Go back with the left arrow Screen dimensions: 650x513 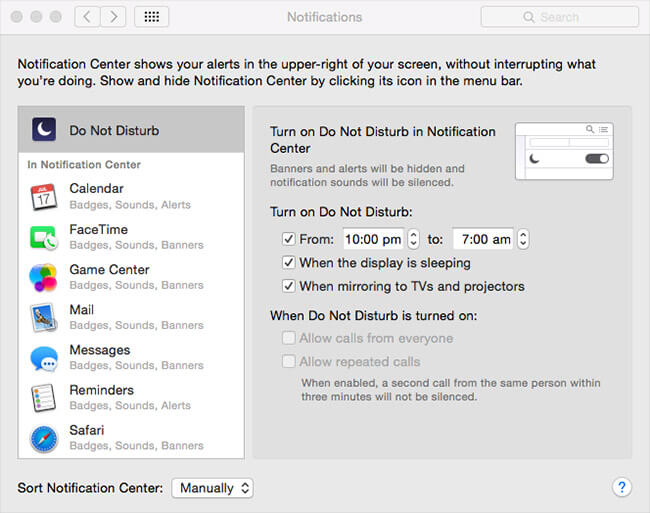(x=87, y=17)
